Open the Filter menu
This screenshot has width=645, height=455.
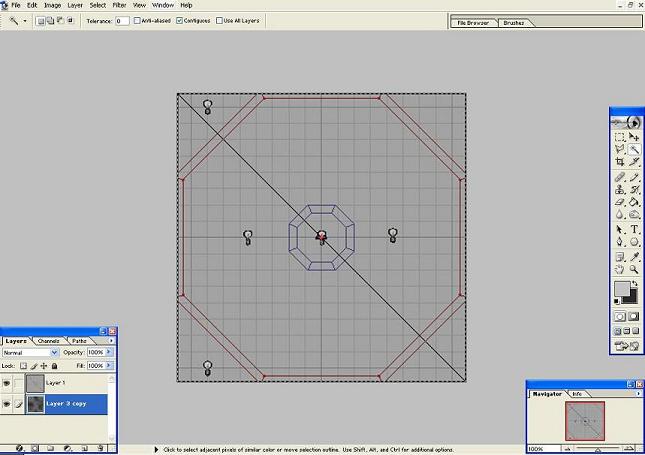(x=119, y=5)
